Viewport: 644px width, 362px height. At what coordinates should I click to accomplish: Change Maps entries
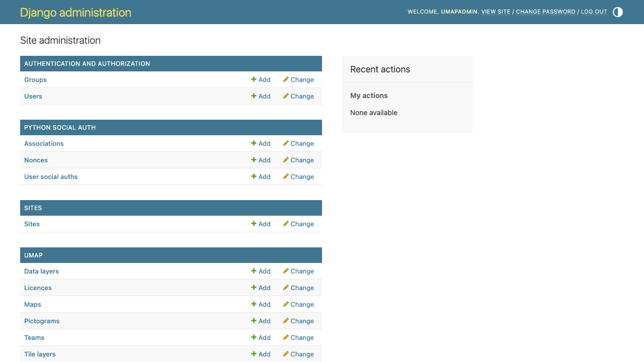[298, 304]
